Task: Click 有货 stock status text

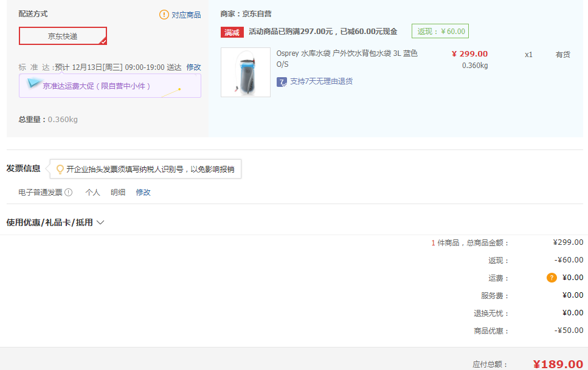Action: 562,55
